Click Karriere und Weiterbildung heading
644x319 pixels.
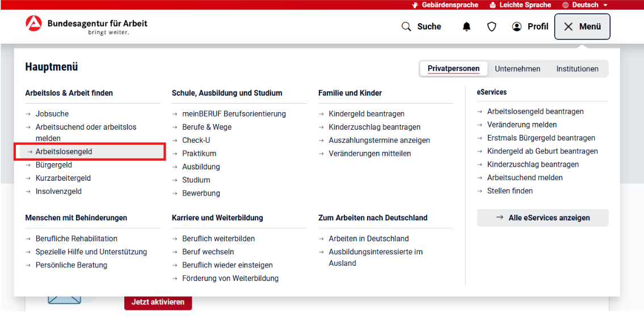point(217,218)
